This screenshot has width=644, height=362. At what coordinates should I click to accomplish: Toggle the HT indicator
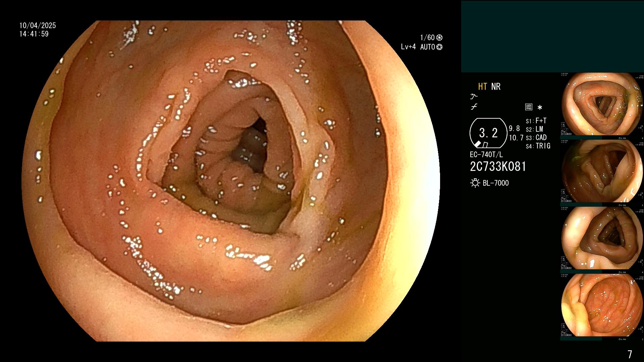coord(482,86)
